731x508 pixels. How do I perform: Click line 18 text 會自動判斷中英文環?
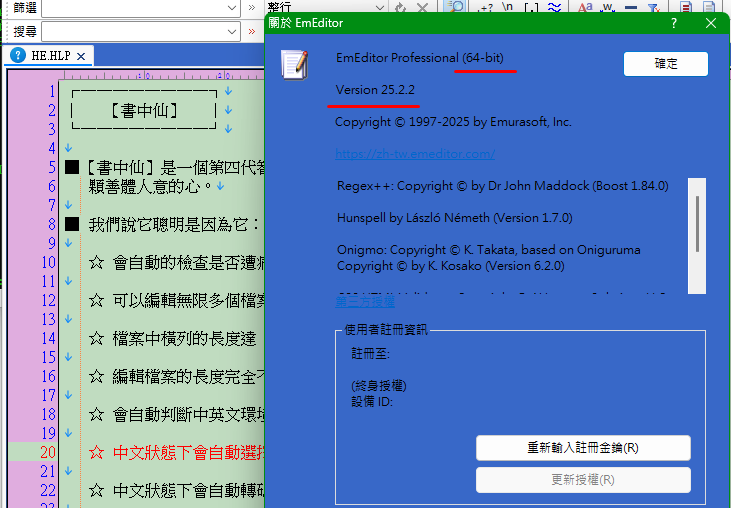click(x=188, y=414)
